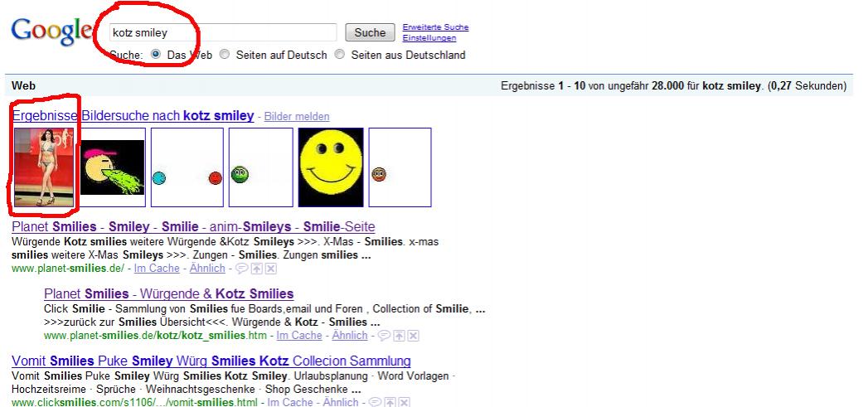Remove the www.planet-smilies.de/ result with X icon
868x407 pixels.
click(x=270, y=269)
